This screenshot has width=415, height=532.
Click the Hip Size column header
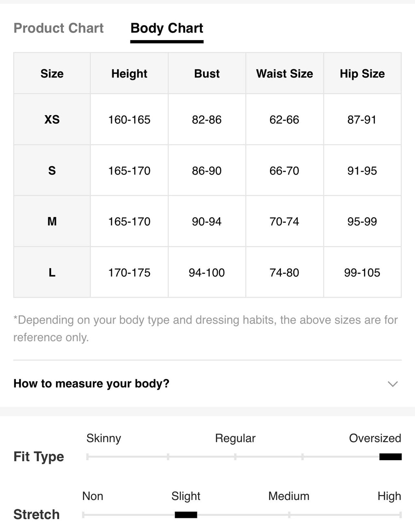pyautogui.click(x=362, y=73)
